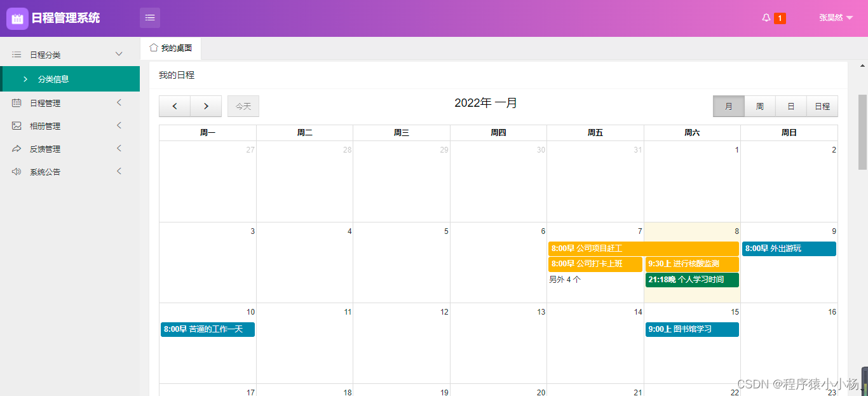Screen dimensions: 868x396
Task: Toggle the sidebar hamburger menu button
Action: coord(150,18)
